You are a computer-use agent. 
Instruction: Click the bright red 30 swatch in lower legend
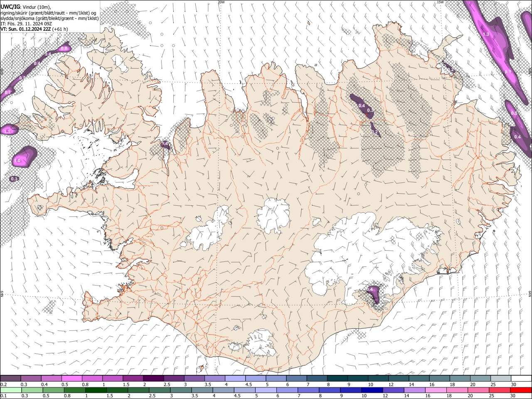pyautogui.click(x=521, y=390)
